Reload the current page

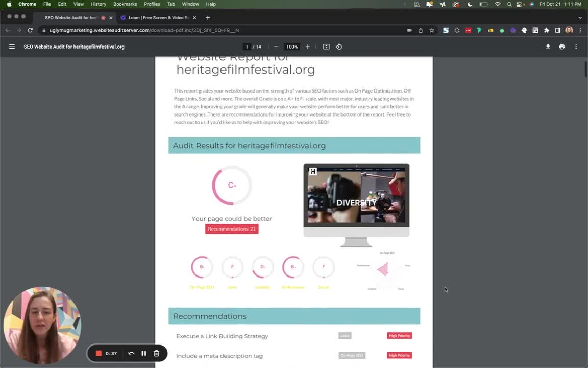30,30
